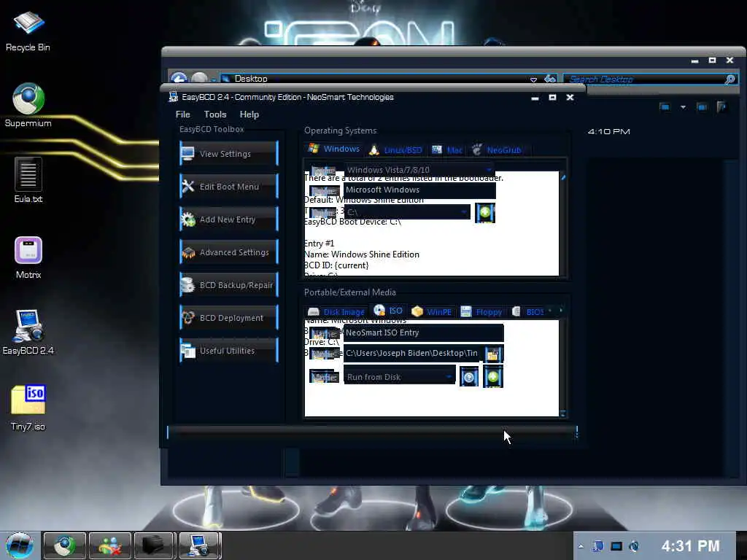Switch to the Floppy tab
This screenshot has width=747, height=560.
click(481, 312)
